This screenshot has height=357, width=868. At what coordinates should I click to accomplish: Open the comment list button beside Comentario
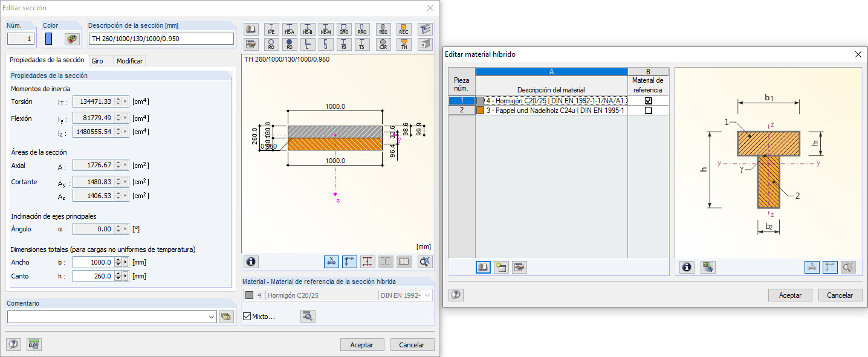pos(227,317)
